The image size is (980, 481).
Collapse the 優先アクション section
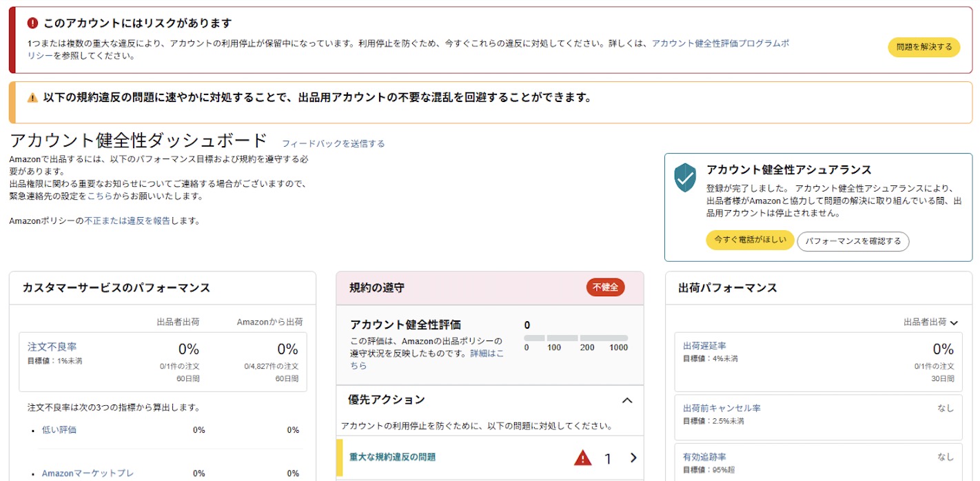click(x=627, y=400)
